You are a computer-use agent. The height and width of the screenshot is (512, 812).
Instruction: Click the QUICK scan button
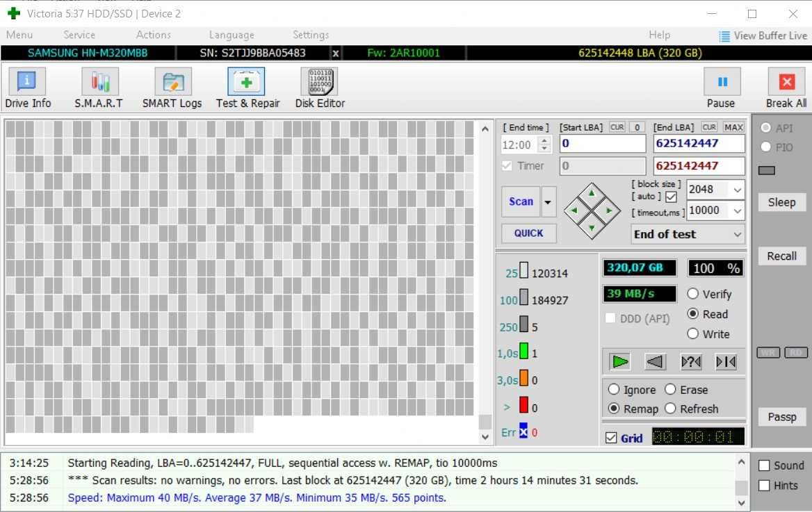coord(529,233)
